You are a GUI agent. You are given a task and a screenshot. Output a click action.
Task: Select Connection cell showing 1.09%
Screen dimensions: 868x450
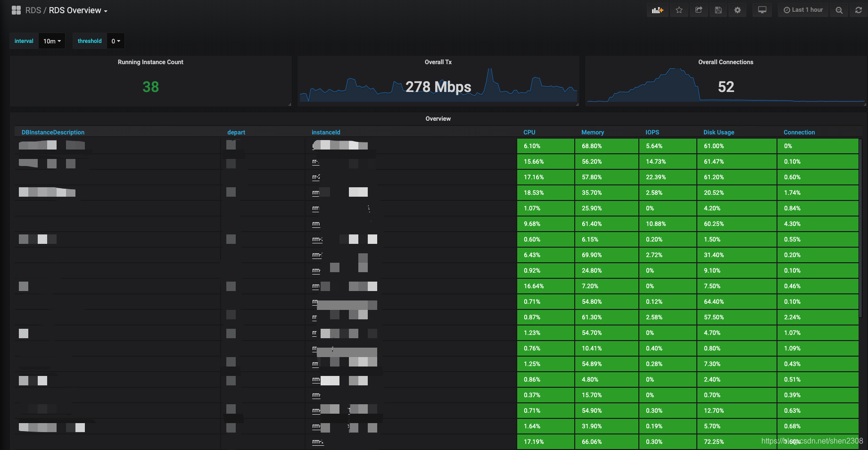click(x=818, y=349)
